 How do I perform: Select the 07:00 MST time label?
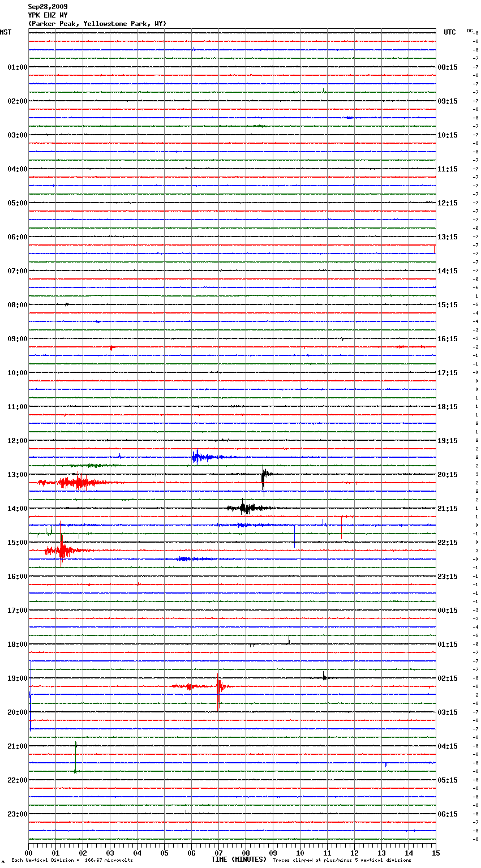tap(18, 271)
